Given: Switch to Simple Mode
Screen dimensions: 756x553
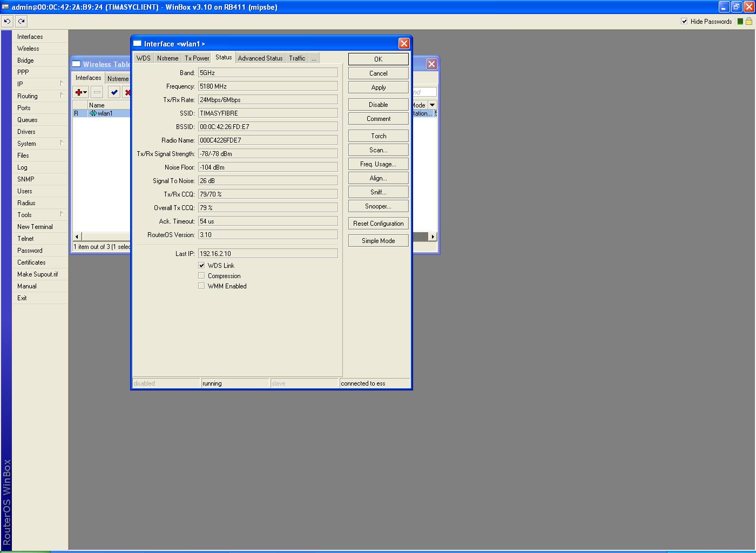Looking at the screenshot, I should click(x=379, y=241).
